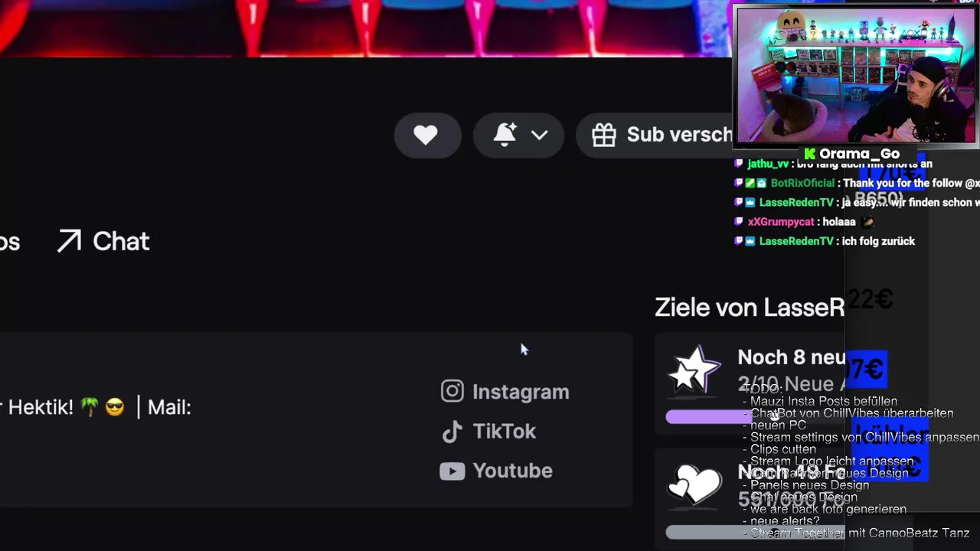Click the Sub verschenken button text
980x551 pixels.
(x=679, y=135)
